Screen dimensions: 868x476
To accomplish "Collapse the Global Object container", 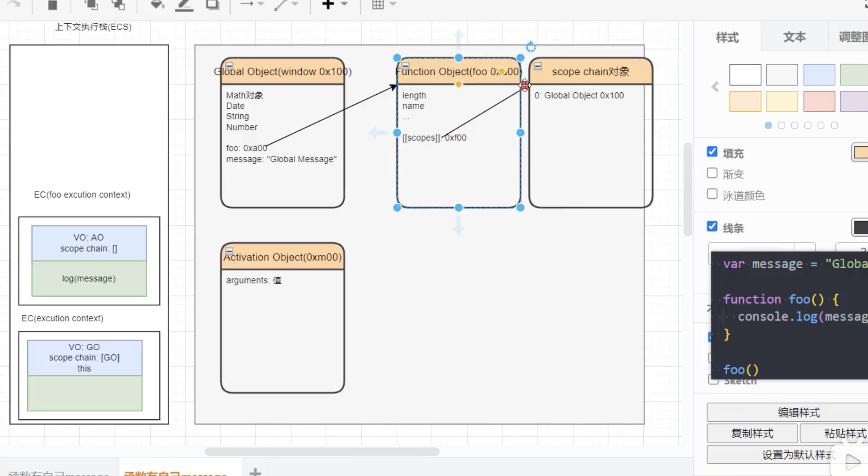I will tap(229, 66).
